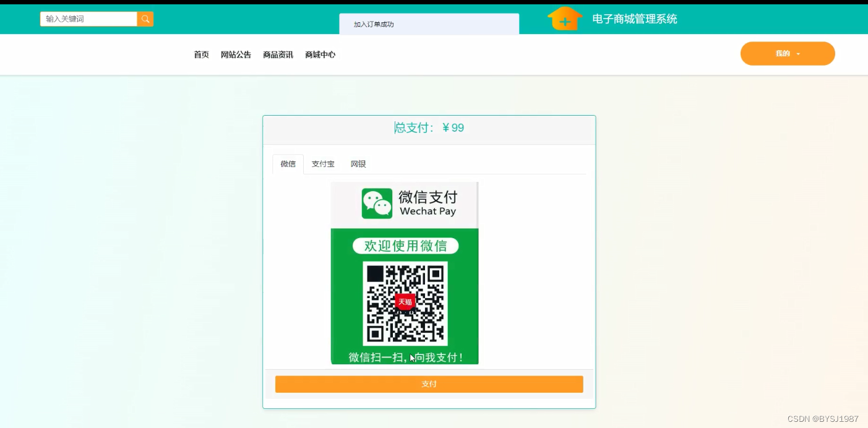
Task: Focus the keyword search input field
Action: tap(88, 19)
